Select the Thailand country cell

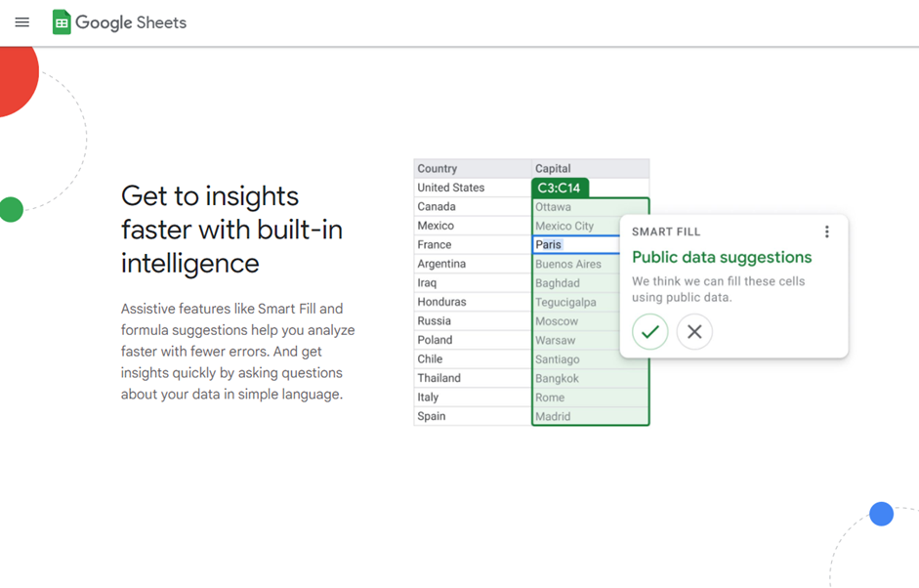pyautogui.click(x=473, y=378)
